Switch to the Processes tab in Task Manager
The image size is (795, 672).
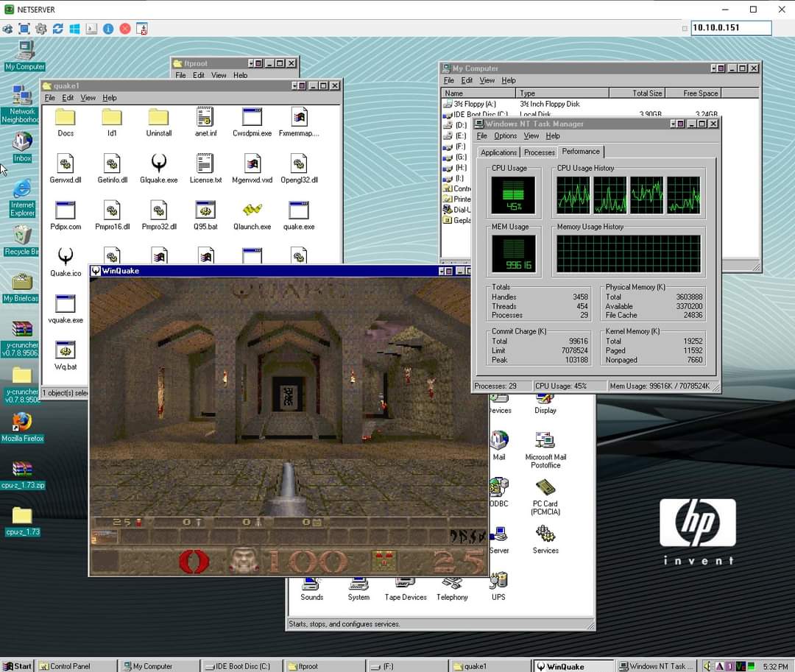(x=539, y=152)
